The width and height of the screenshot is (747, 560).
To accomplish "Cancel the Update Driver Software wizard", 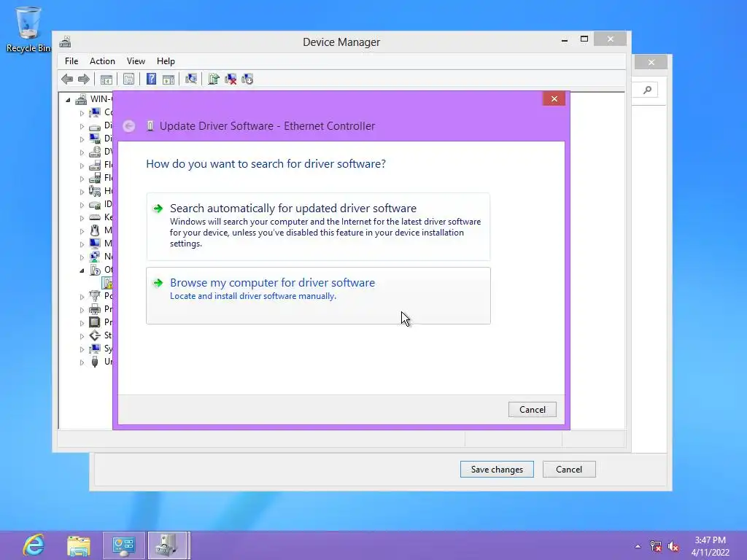I will (532, 410).
